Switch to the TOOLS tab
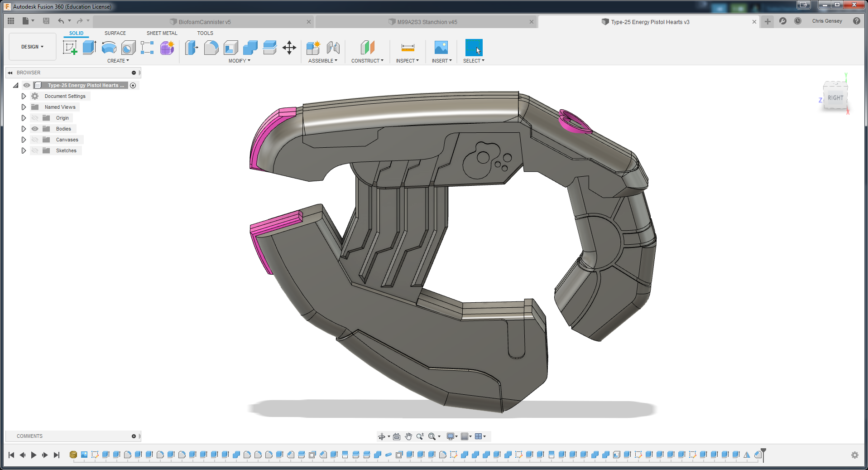The image size is (868, 470). tap(205, 33)
